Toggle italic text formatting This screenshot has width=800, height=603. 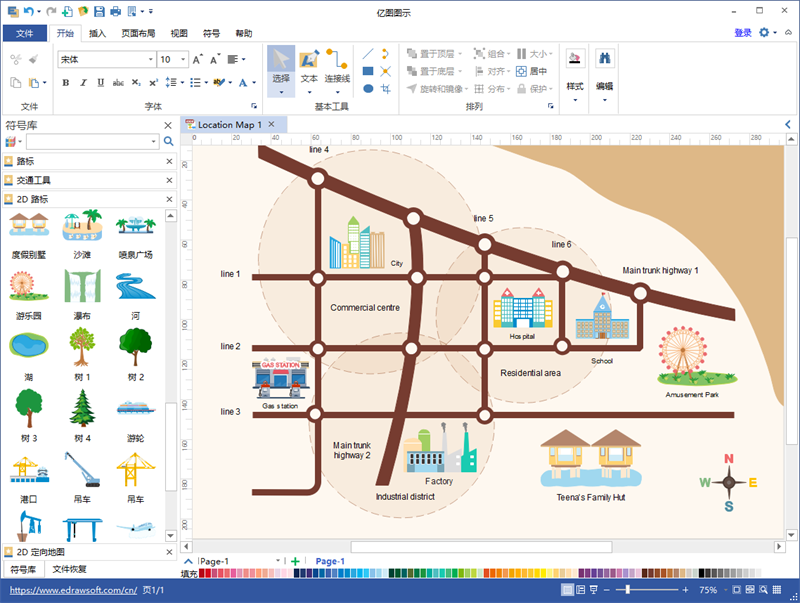click(x=81, y=83)
